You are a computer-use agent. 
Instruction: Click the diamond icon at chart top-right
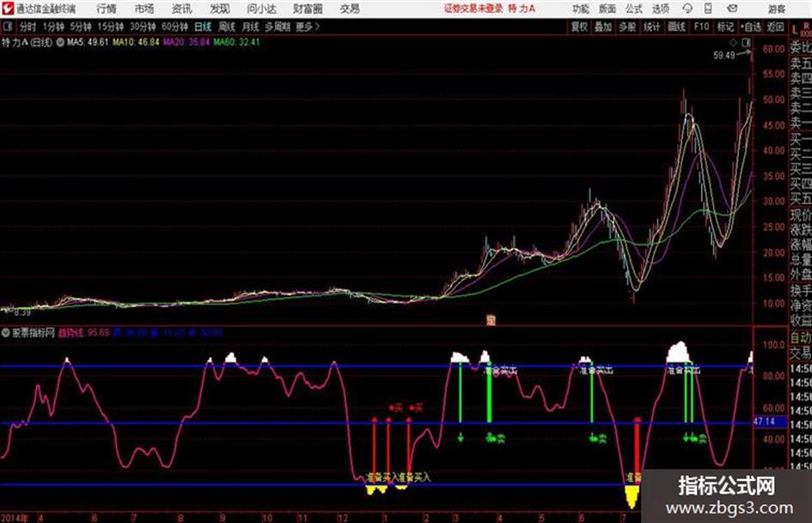click(733, 42)
